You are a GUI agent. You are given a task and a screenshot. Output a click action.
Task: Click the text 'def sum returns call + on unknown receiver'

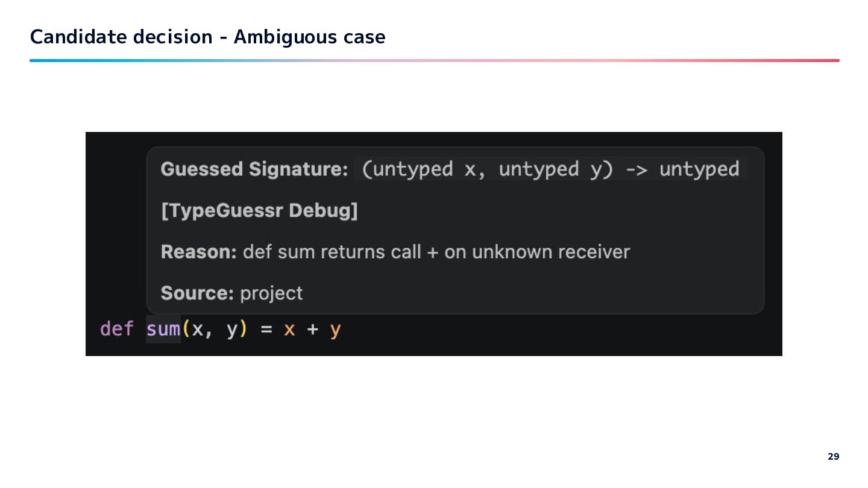[436, 252]
